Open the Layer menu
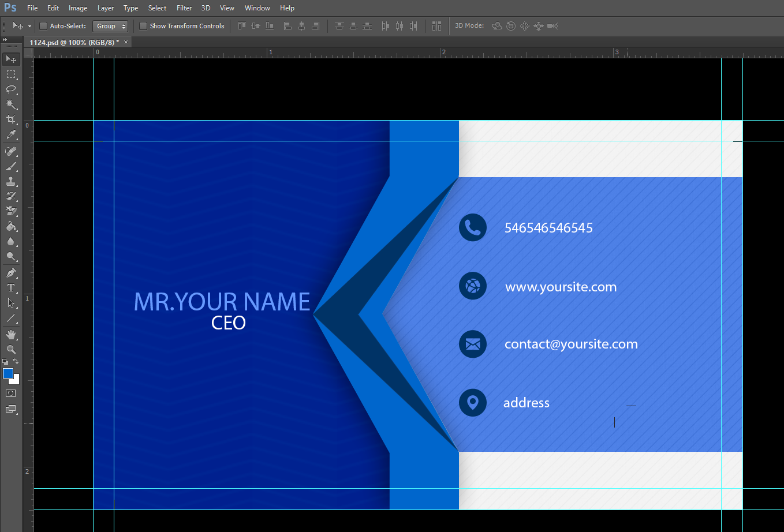This screenshot has width=784, height=532. (x=105, y=8)
